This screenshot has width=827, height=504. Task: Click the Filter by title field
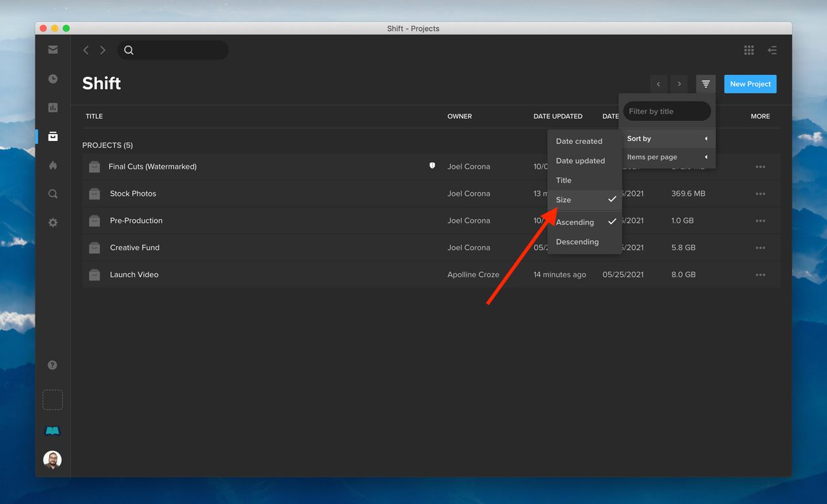tap(667, 111)
